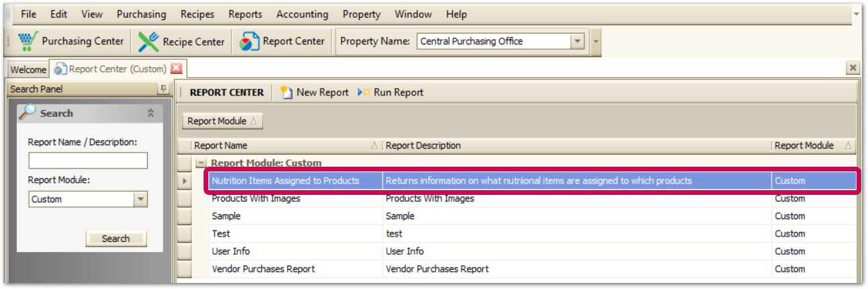Viewport: 868px width, 289px height.
Task: Click the Run Report icon
Action: click(363, 92)
